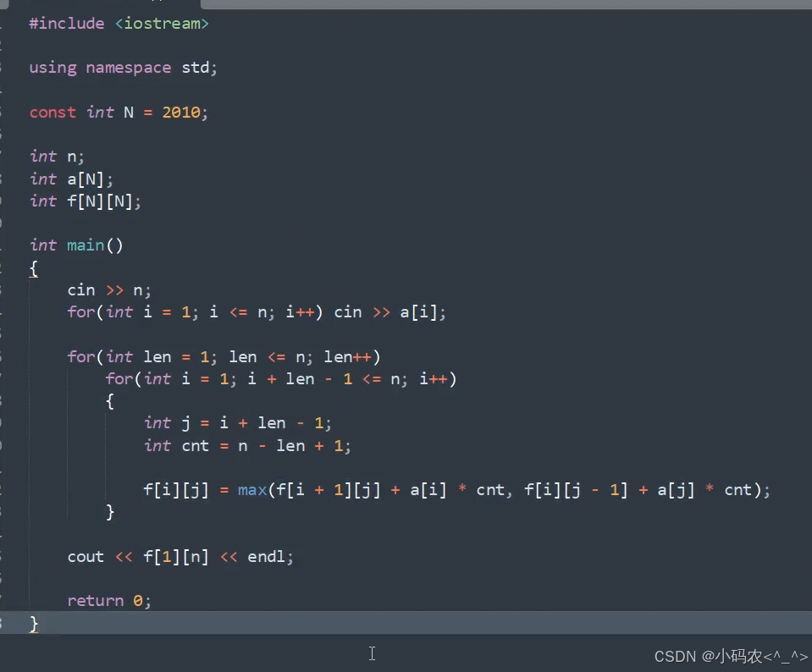Click 'i + len - 1 <= n' condition

coord(323,379)
